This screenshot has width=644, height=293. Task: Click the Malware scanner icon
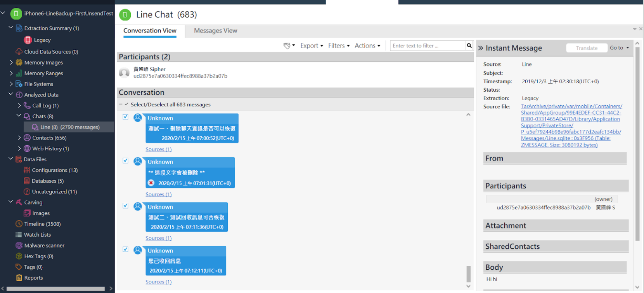click(19, 246)
